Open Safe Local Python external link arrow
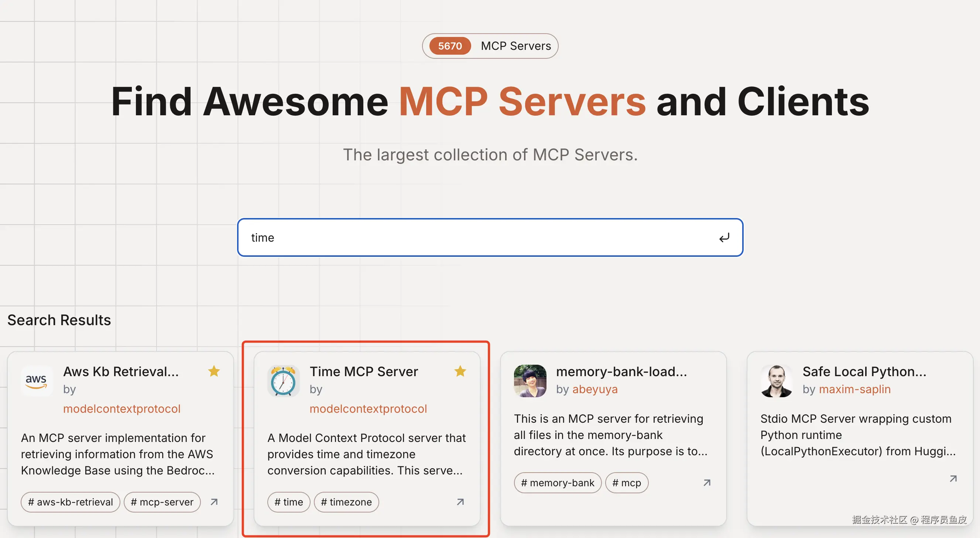Image resolution: width=980 pixels, height=538 pixels. coord(953,479)
